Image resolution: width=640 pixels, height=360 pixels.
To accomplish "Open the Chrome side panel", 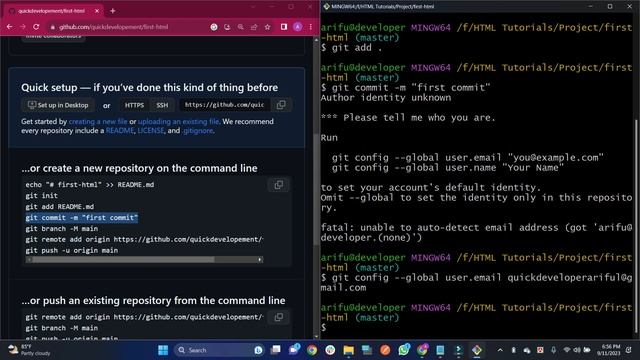I will [x=284, y=27].
